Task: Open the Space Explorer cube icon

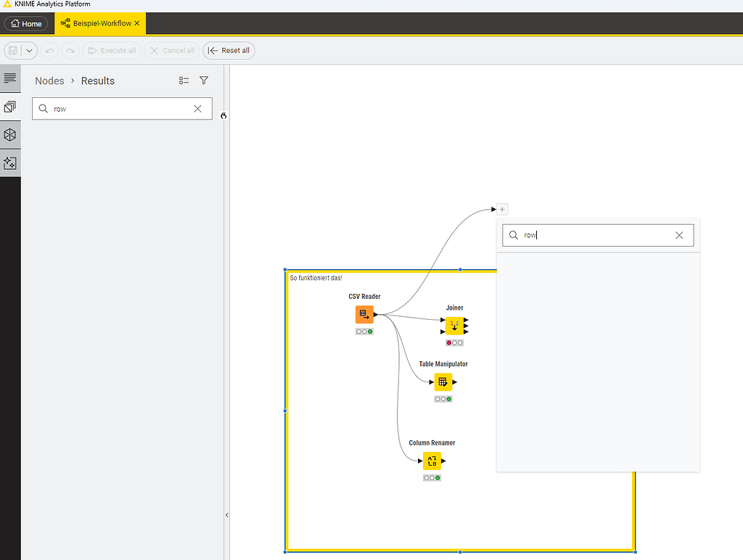Action: click(10, 135)
